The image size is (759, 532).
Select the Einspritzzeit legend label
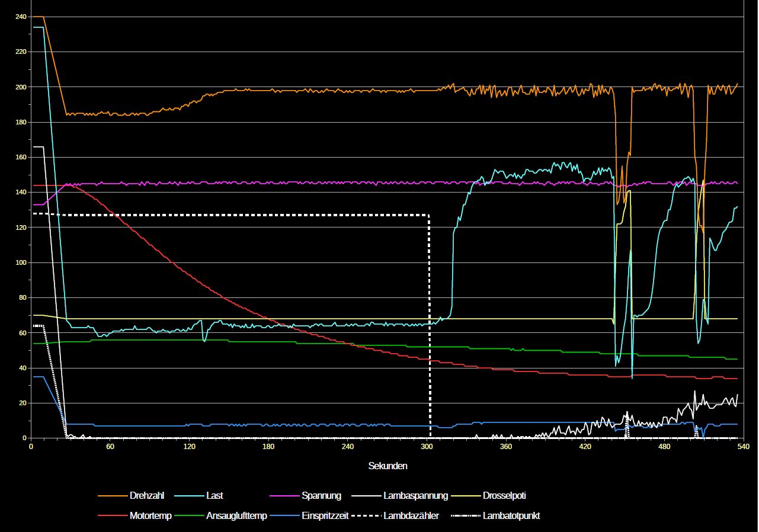pos(326,516)
